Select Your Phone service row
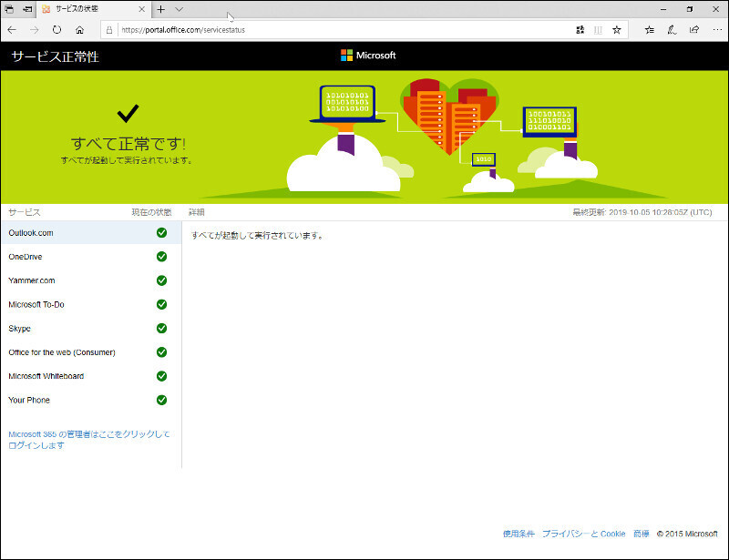 90,400
